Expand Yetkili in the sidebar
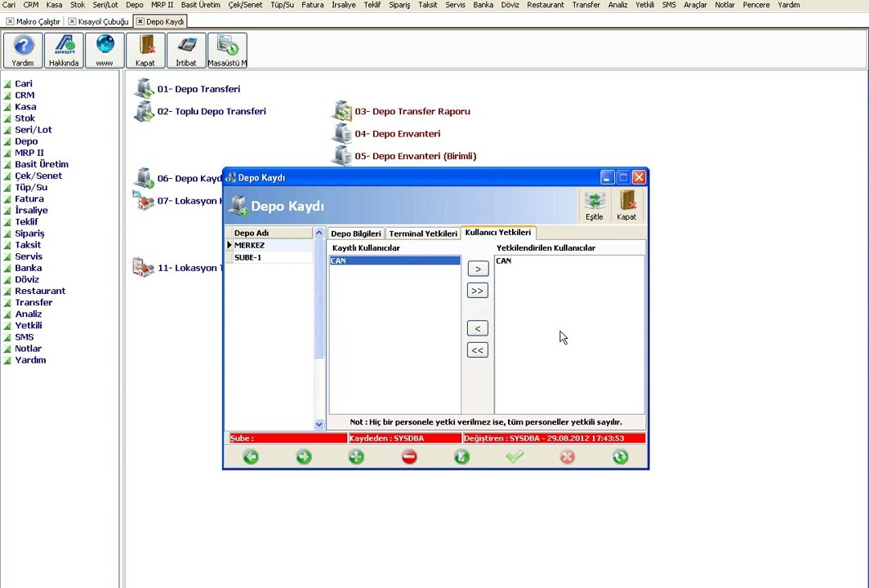Image resolution: width=869 pixels, height=588 pixels. (29, 325)
